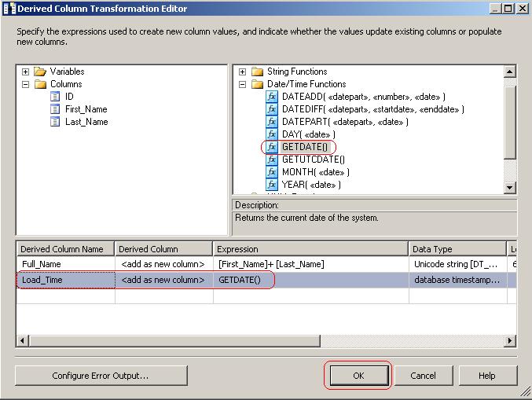Click <add as new column> in Full_Name row

click(164, 264)
